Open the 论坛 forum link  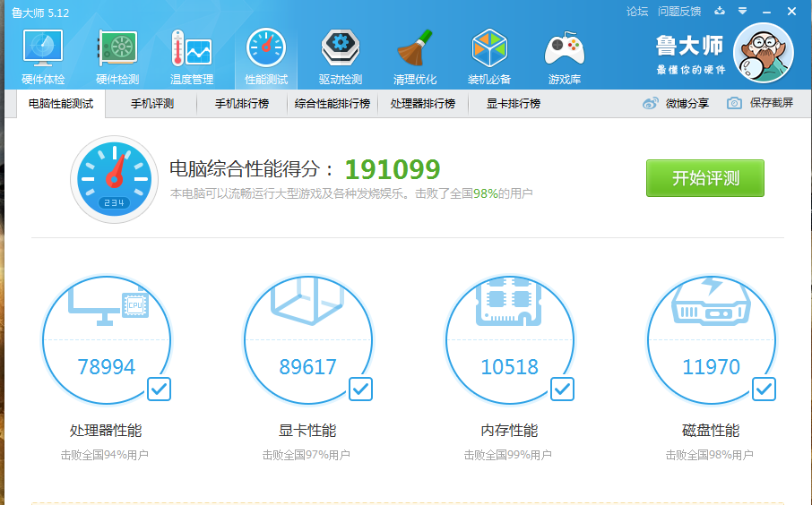point(637,12)
